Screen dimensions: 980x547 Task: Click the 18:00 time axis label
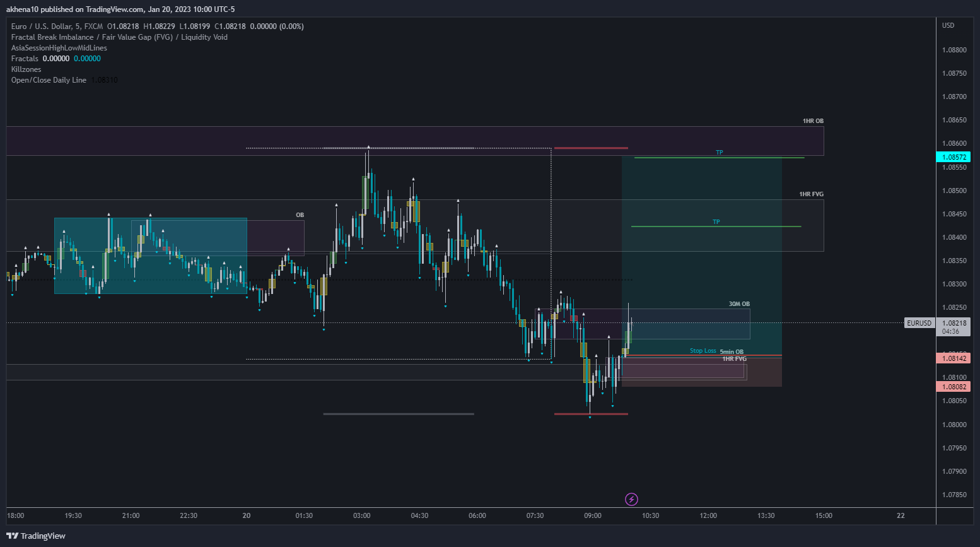pos(16,515)
